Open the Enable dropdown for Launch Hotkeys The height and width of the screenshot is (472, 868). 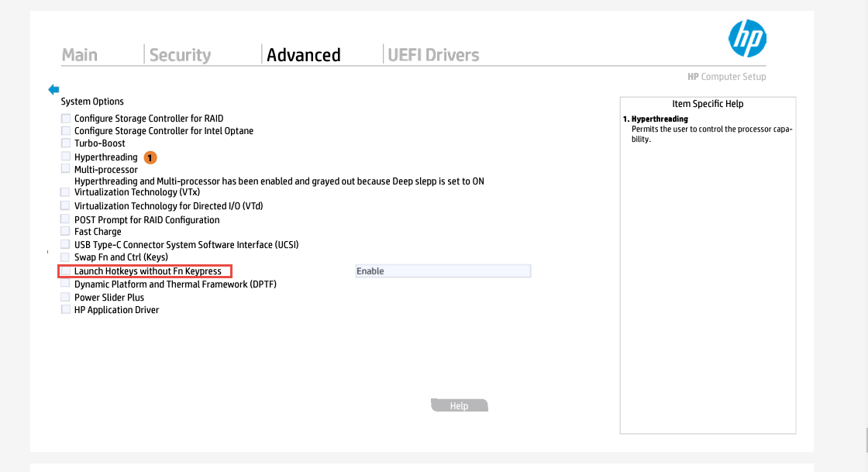[x=443, y=270]
